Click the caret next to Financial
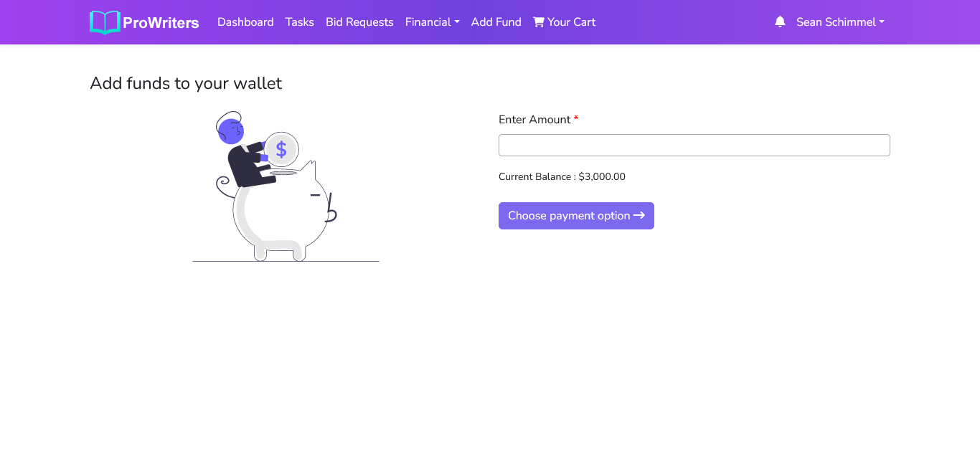This screenshot has width=980, height=461. pos(457,22)
